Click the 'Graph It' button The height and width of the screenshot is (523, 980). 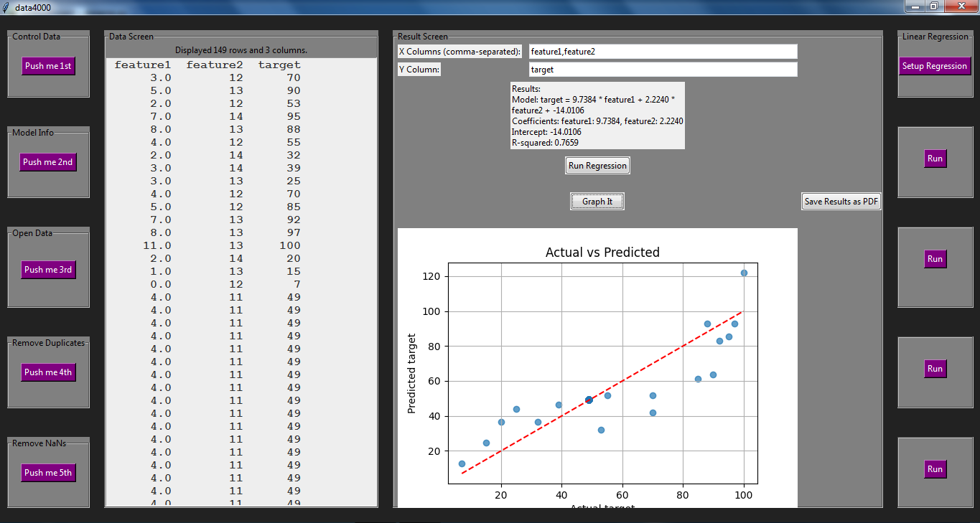point(597,202)
